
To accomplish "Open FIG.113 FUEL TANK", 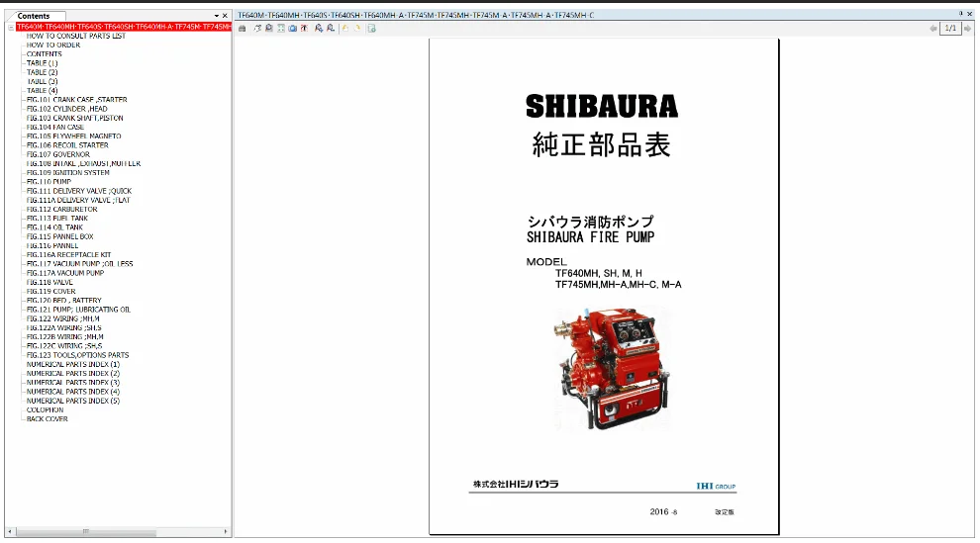I will (x=56, y=219).
